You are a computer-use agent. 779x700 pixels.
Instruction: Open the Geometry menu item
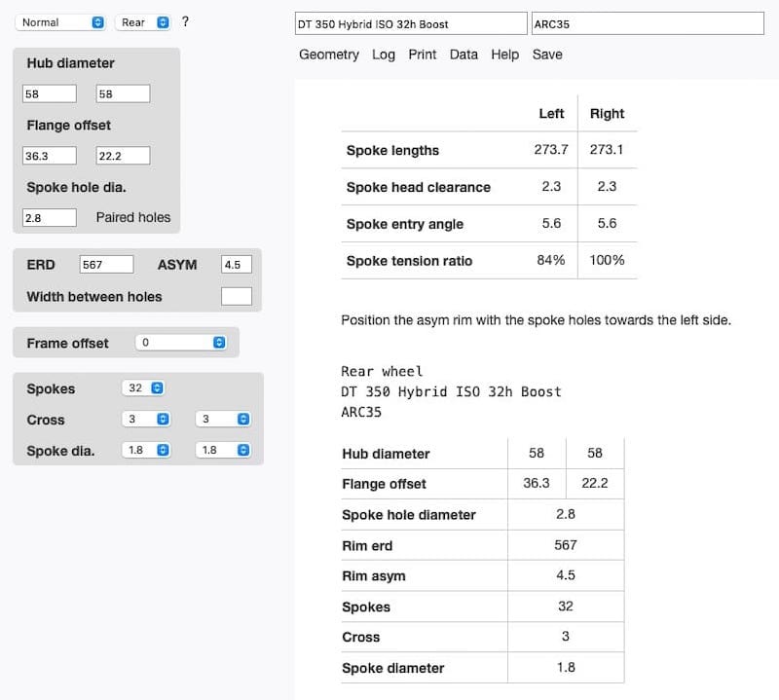pyautogui.click(x=328, y=55)
